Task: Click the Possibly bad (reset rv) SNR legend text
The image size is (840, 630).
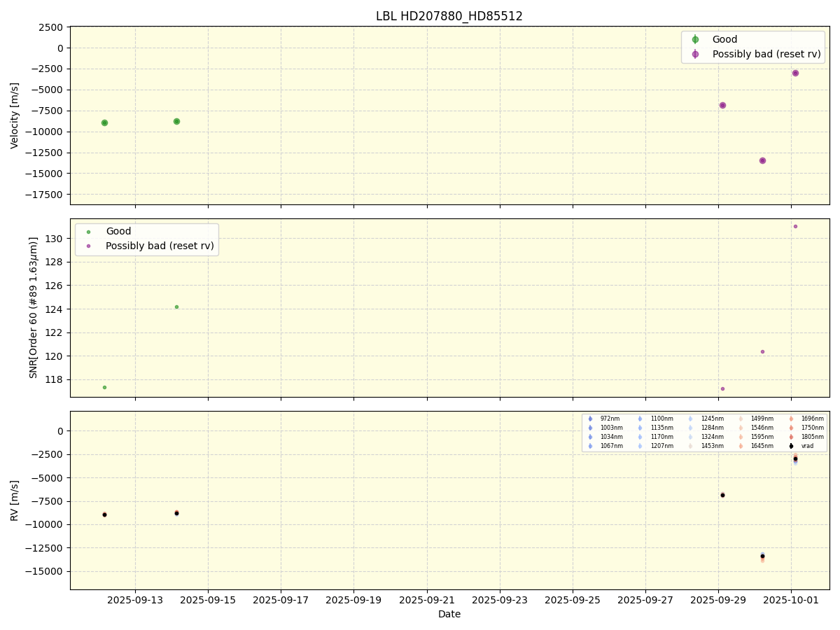Action: (x=160, y=246)
